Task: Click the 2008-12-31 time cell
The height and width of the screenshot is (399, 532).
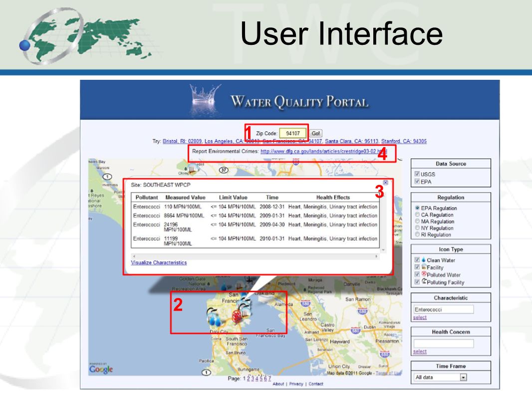Action: click(272, 206)
